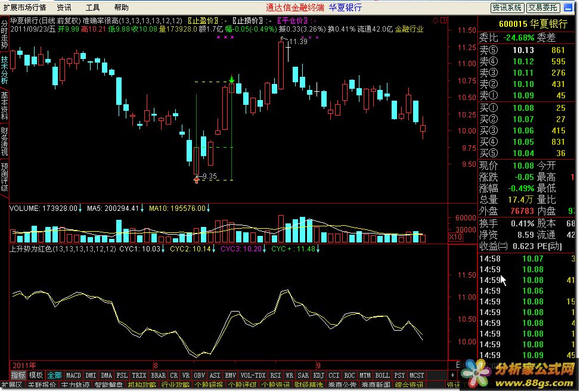
Task: Switch indicator to TRIX
Action: [139, 375]
